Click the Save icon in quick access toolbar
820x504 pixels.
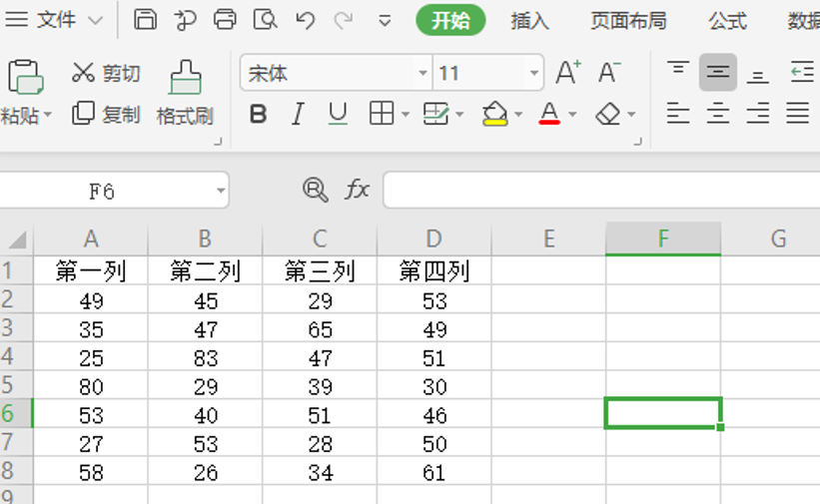tap(145, 20)
